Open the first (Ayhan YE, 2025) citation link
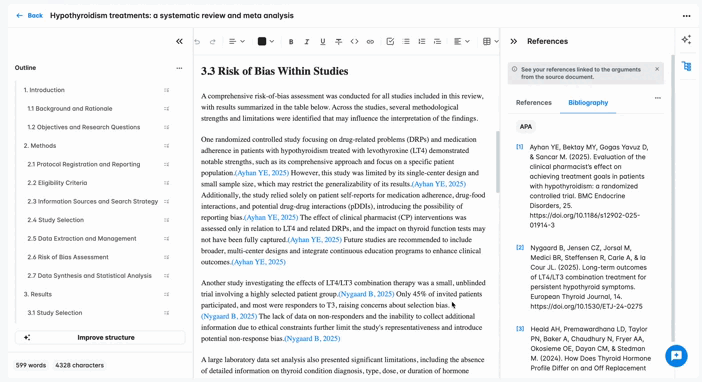This screenshot has width=702, height=382. click(262, 173)
